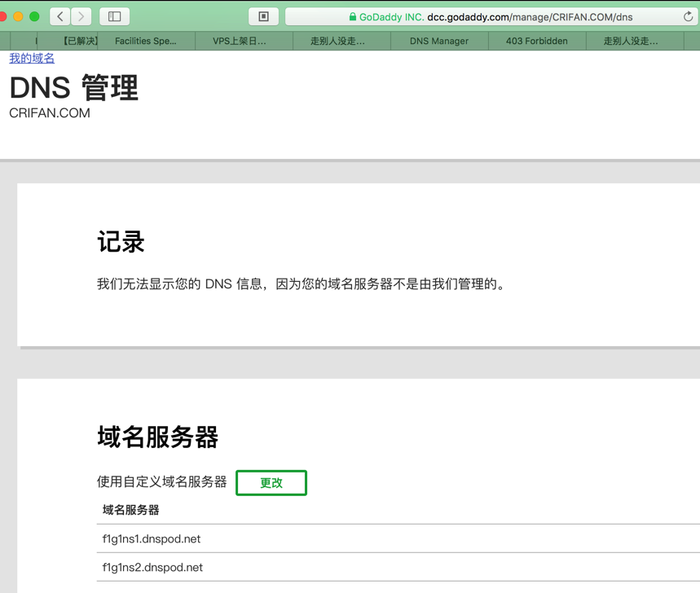The height and width of the screenshot is (593, 700).
Task: Click the green lock security icon
Action: tap(353, 17)
